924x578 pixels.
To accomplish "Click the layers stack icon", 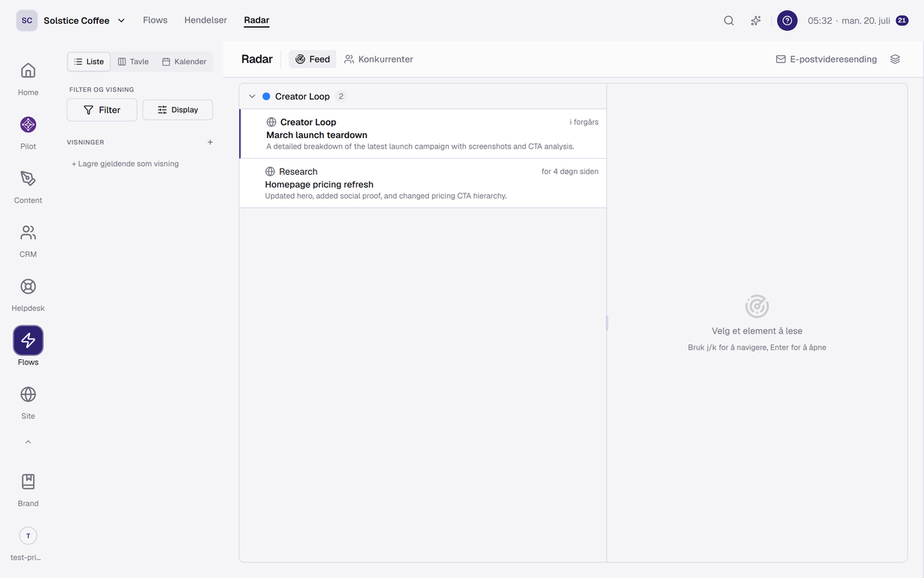I will tap(895, 59).
